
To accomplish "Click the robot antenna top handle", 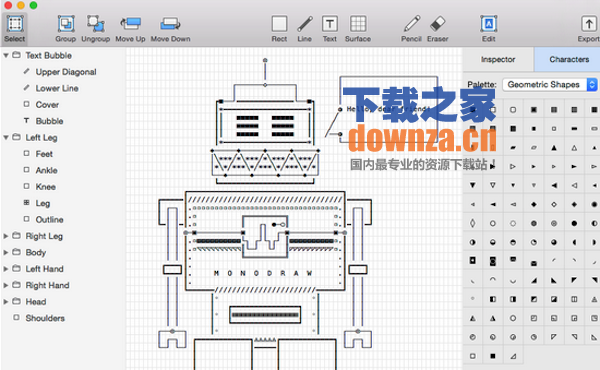I will (265, 60).
